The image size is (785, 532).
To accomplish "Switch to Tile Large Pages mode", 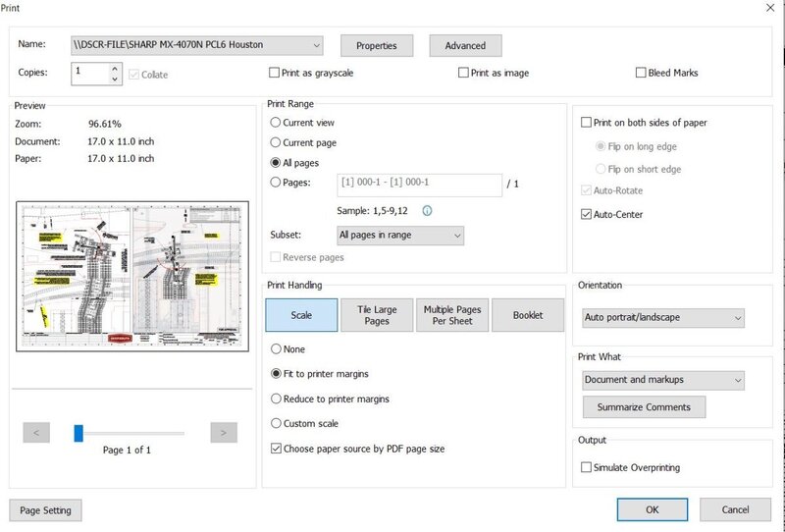I will click(378, 315).
